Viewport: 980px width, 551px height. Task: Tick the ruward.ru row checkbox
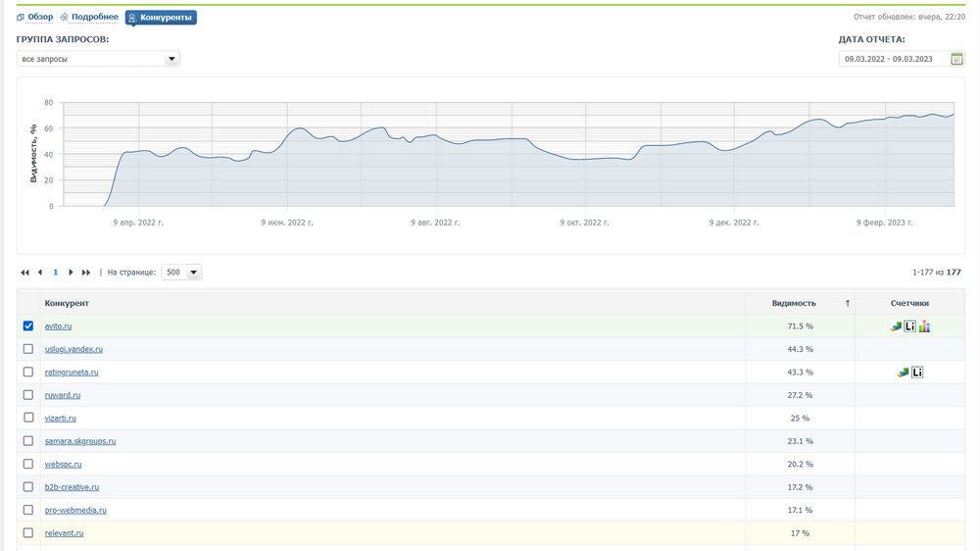click(28, 395)
